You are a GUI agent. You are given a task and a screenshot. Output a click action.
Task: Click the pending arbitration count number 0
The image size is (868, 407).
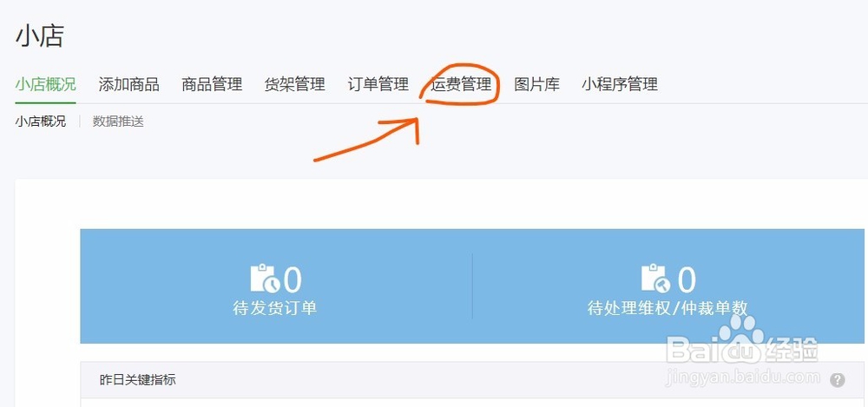687,279
